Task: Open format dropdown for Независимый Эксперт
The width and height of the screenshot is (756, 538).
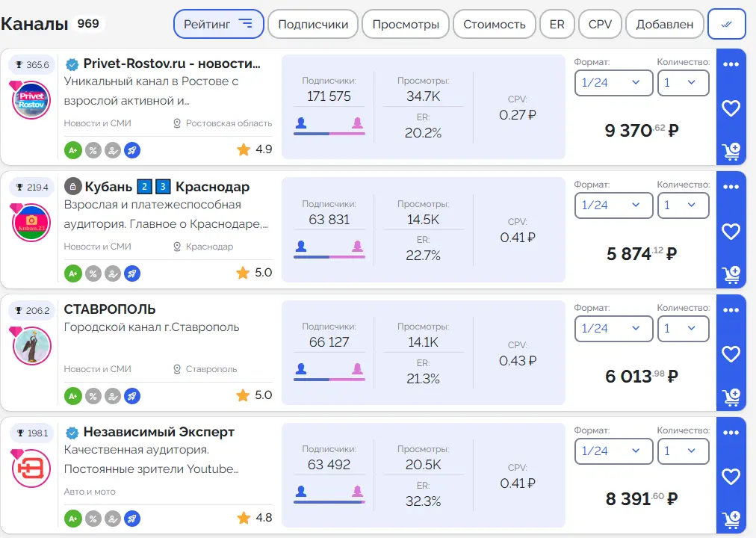Action: pos(613,451)
